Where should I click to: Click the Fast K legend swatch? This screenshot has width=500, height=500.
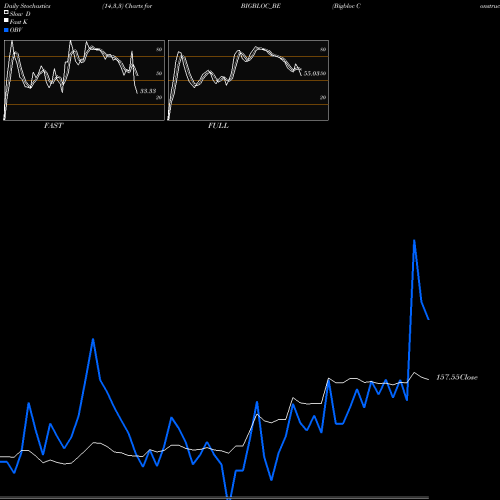click(x=6, y=20)
